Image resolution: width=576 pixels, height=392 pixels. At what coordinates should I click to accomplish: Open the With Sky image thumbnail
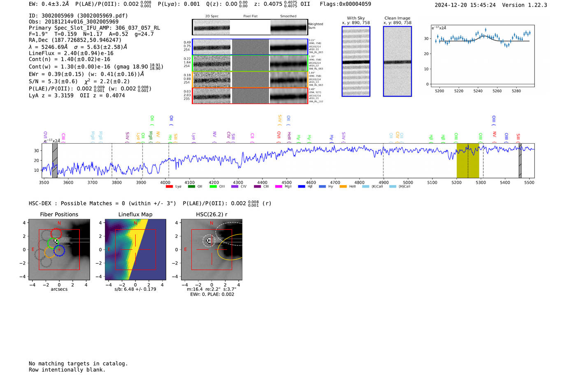point(356,61)
